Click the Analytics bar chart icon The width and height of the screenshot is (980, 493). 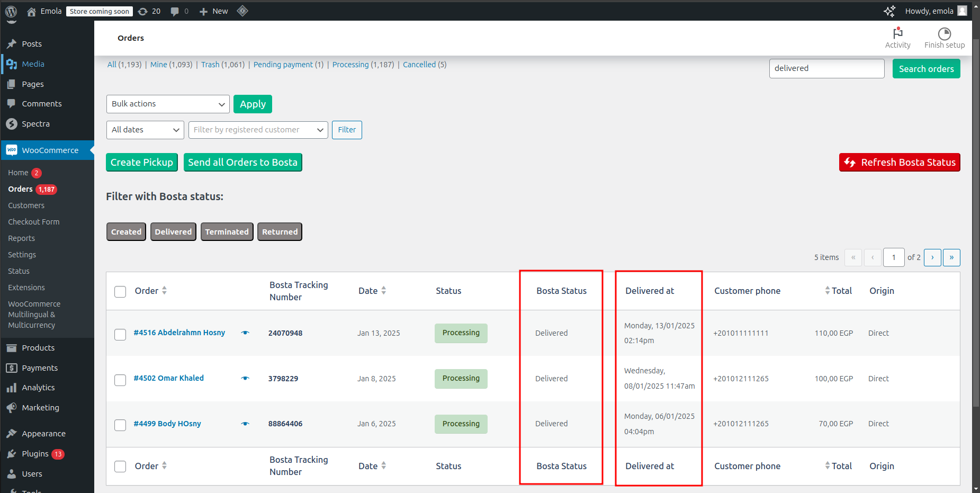pos(12,388)
